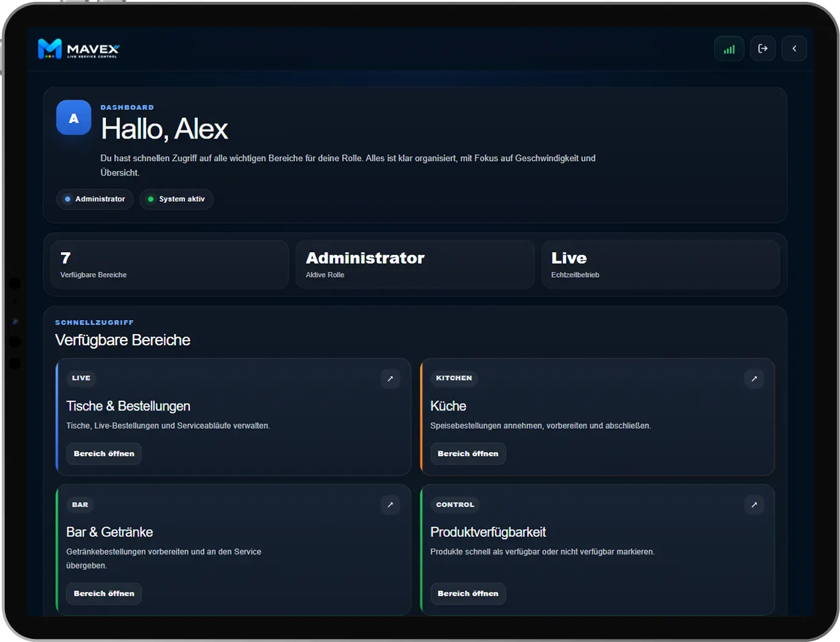
Task: Click the DASHBOARD label above the greeting
Action: [x=127, y=108]
